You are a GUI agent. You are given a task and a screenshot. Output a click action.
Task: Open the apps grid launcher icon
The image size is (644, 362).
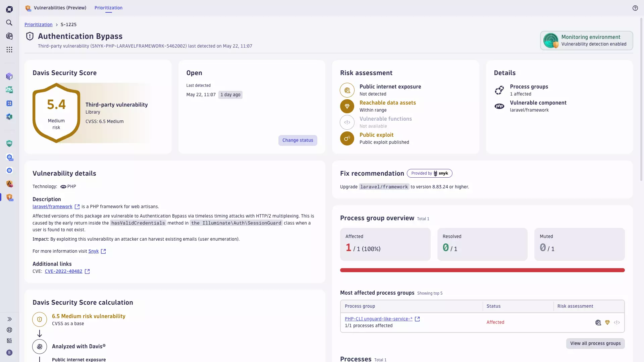coord(9,50)
